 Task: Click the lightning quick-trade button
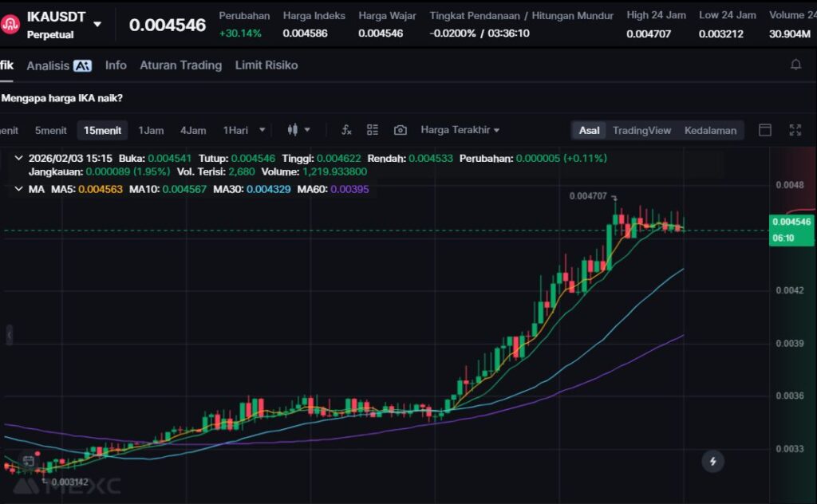tap(712, 461)
